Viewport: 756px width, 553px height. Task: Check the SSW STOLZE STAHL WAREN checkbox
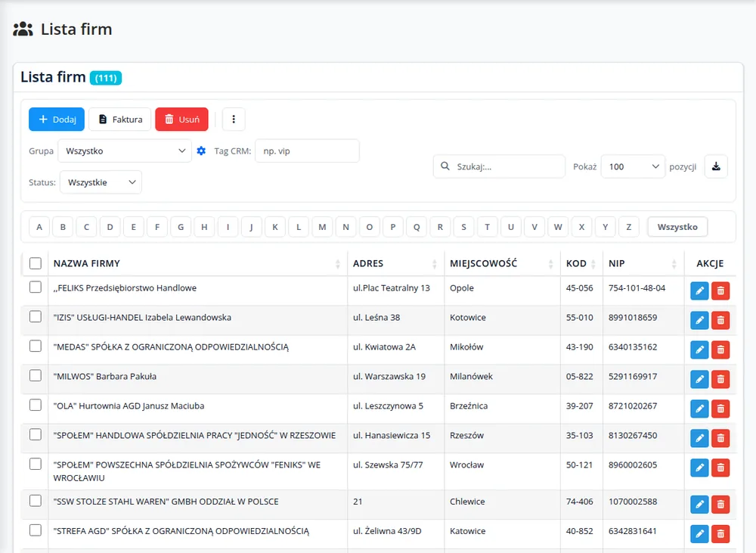[x=36, y=501]
